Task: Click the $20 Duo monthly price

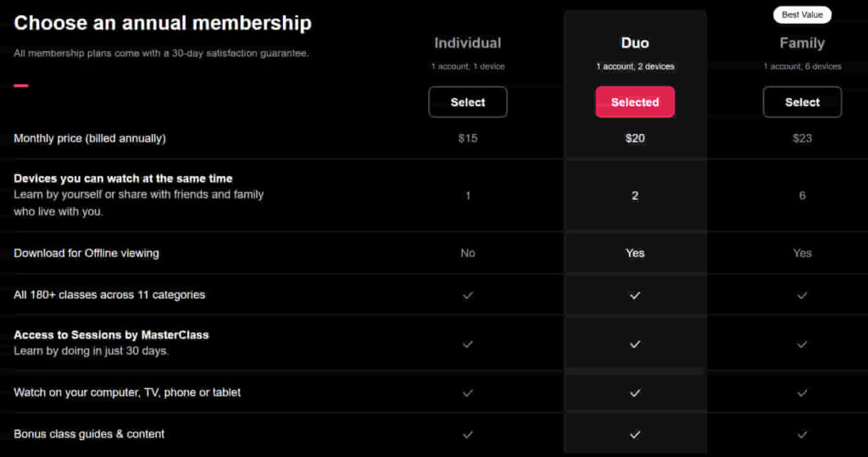Action: [635, 138]
